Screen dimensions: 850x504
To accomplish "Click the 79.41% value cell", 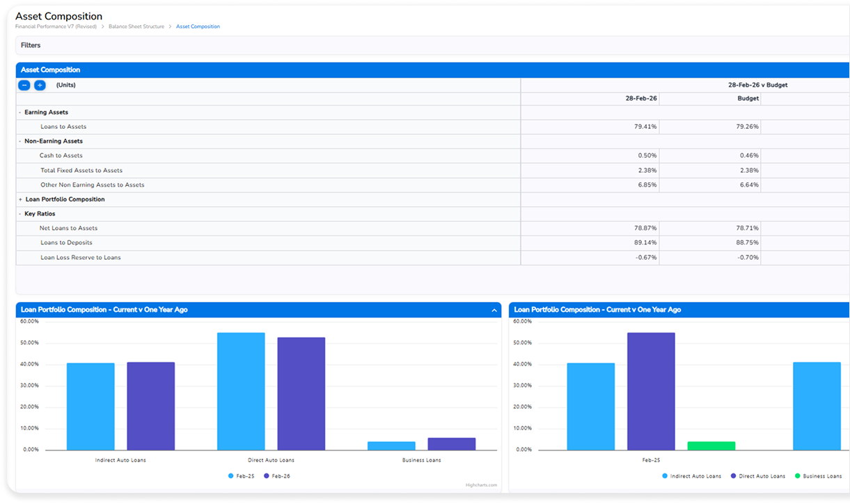I will click(x=590, y=127).
